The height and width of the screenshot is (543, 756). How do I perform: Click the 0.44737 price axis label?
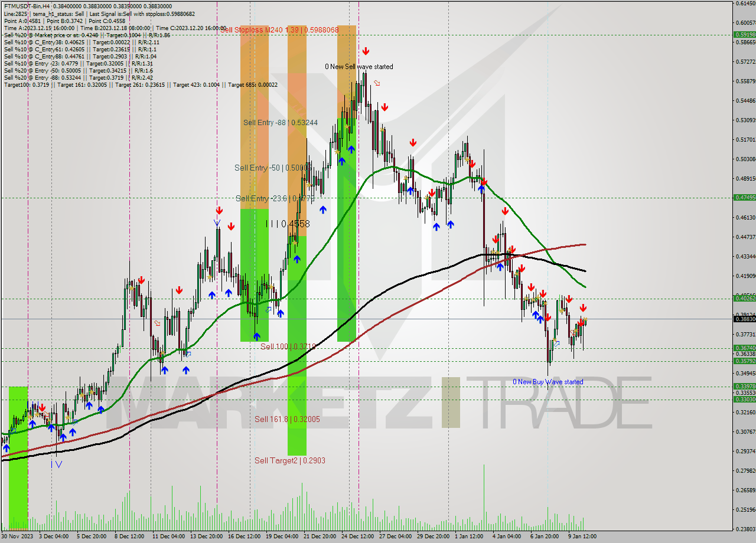click(x=746, y=237)
